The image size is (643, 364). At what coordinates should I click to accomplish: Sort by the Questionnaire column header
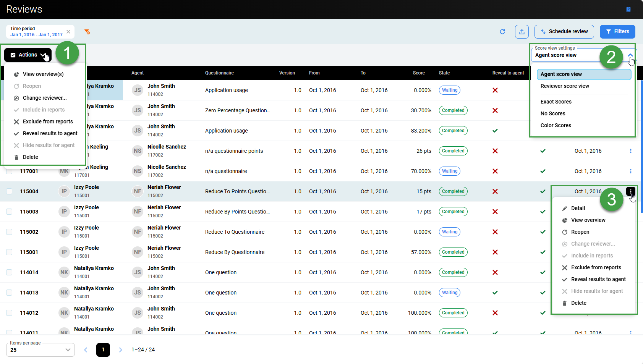[219, 73]
